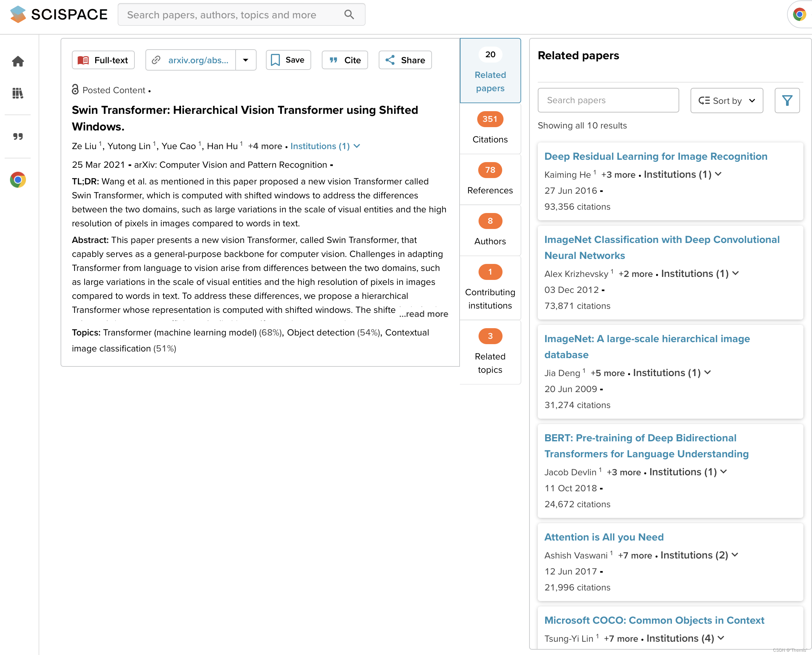Click author Yutong Lin
812x655 pixels.
[x=129, y=146]
